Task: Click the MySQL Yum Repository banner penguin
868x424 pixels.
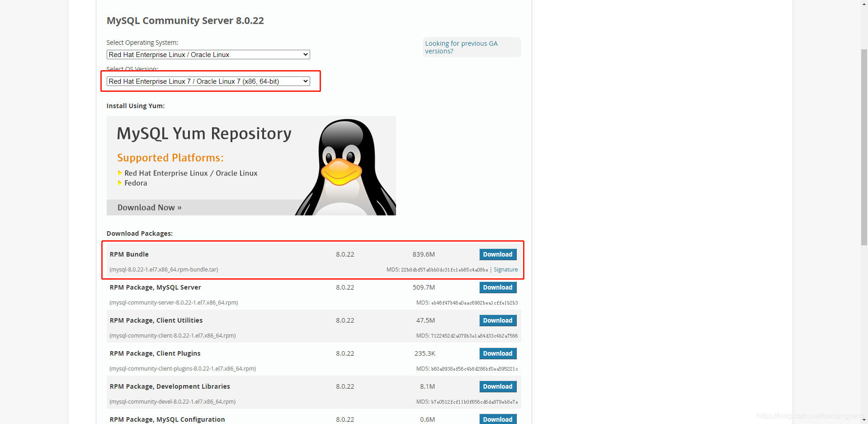Action: pyautogui.click(x=345, y=167)
